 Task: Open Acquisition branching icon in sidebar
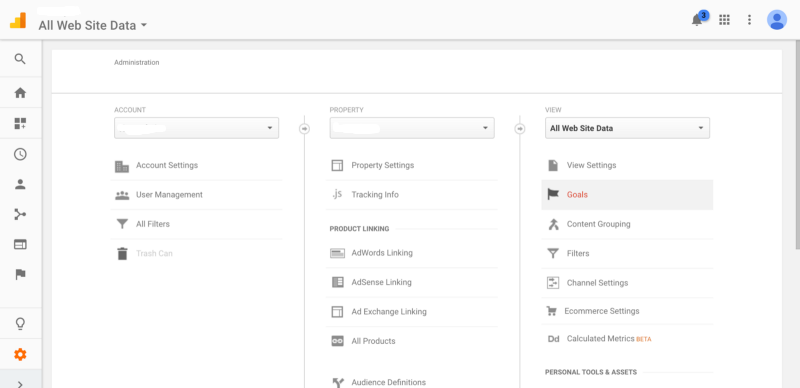(20, 214)
